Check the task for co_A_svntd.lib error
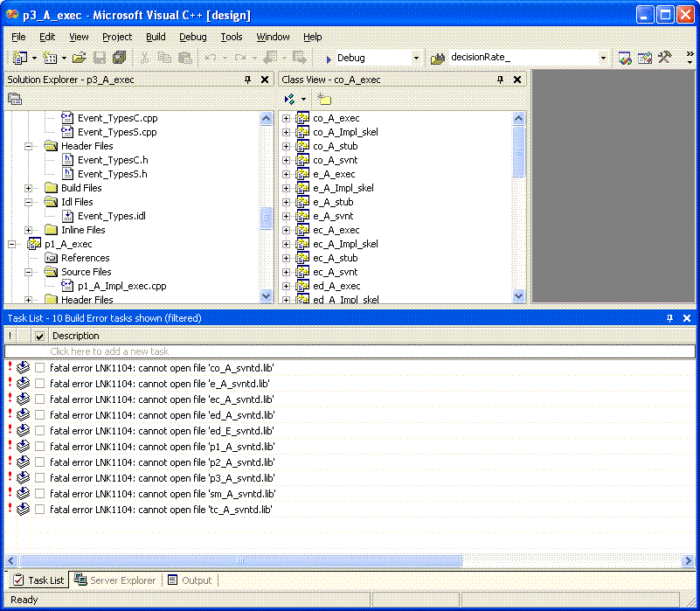Screen dimensions: 700x611 click(x=39, y=368)
